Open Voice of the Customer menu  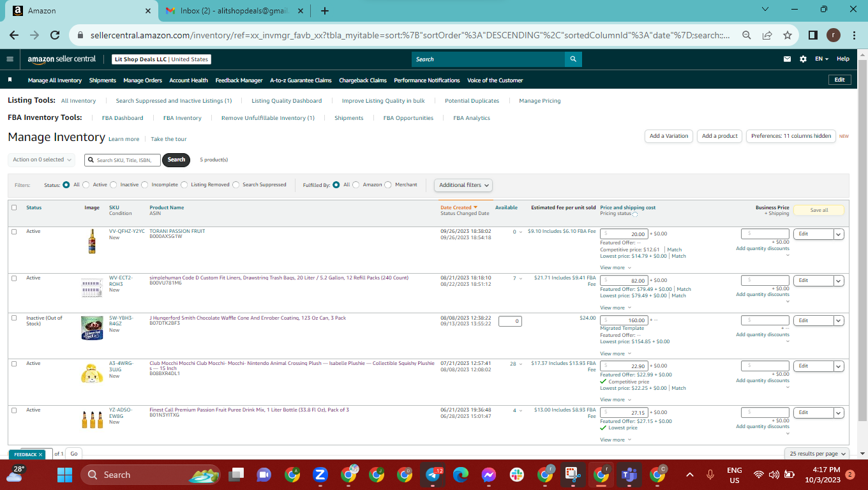[495, 80]
